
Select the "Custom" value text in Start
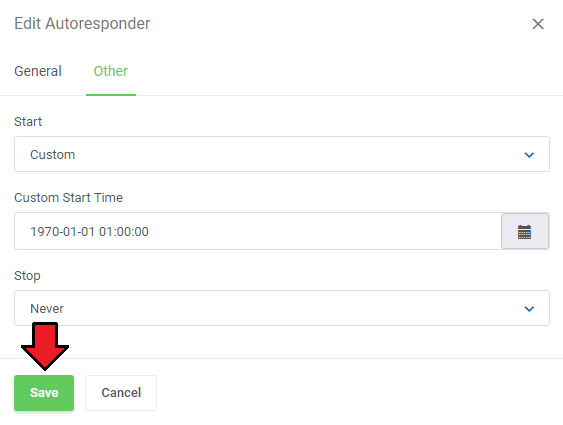click(x=52, y=155)
